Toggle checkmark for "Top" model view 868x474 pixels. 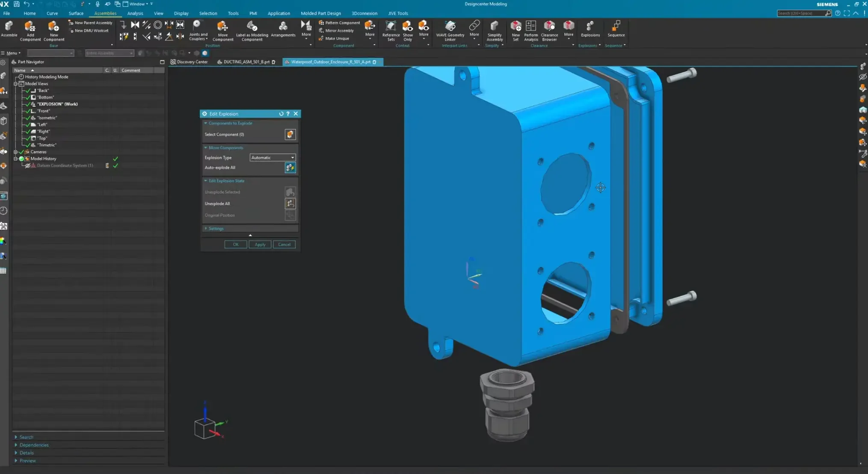[28, 138]
